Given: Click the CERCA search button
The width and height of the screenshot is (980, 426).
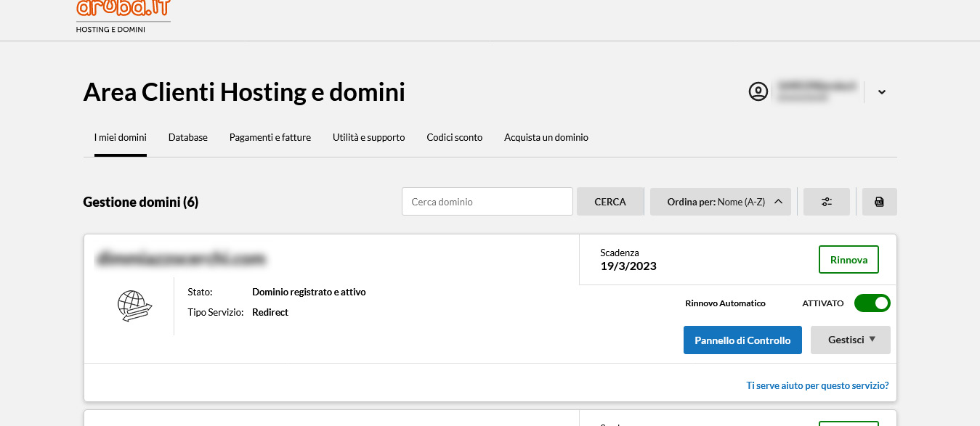Looking at the screenshot, I should [x=610, y=202].
